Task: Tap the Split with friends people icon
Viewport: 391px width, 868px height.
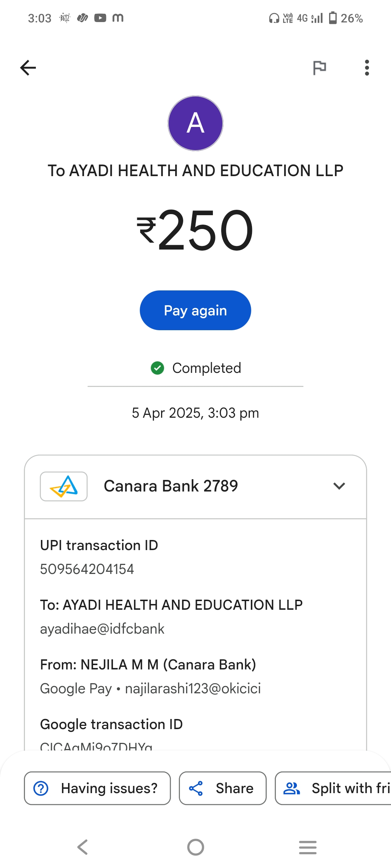Action: (x=291, y=788)
